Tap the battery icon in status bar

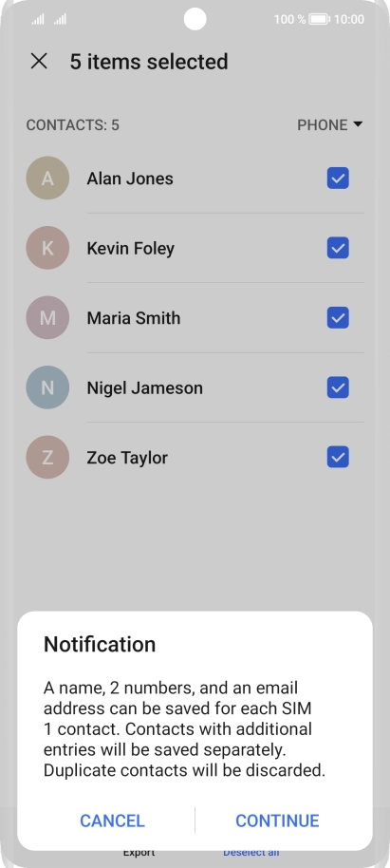(319, 19)
